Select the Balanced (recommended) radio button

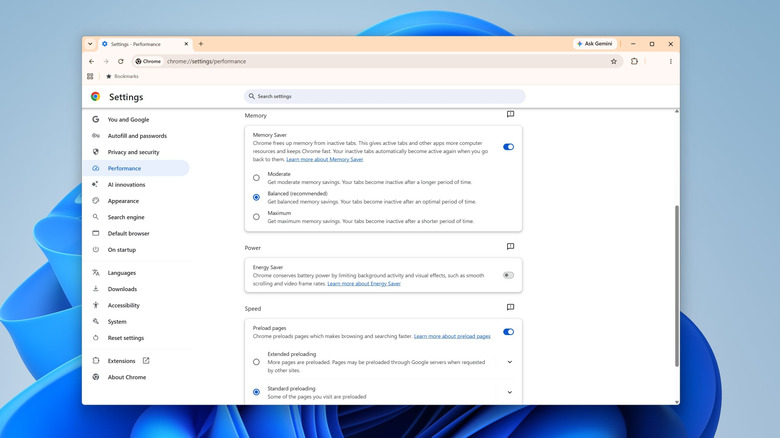click(x=256, y=198)
